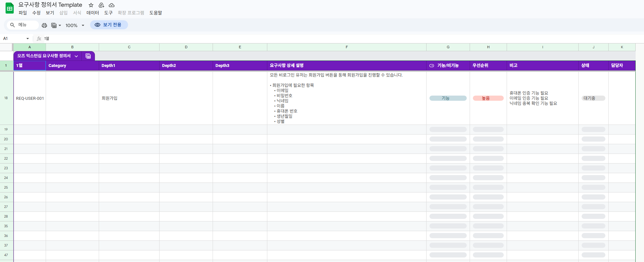Click the print icon
The height and width of the screenshot is (262, 644).
(x=44, y=25)
